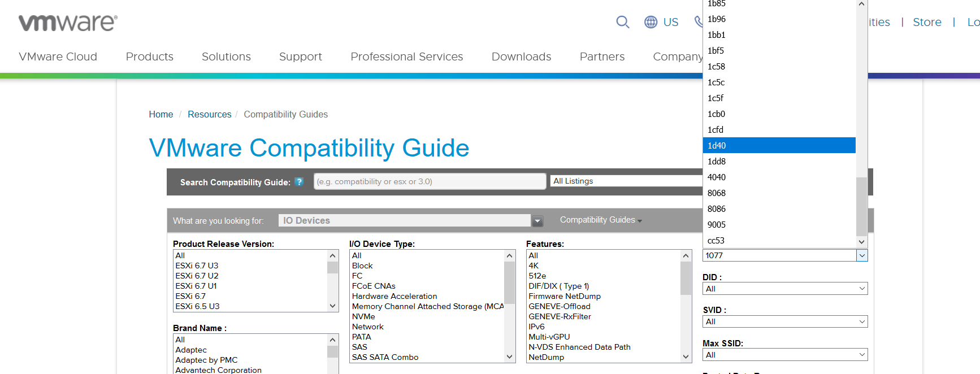Click I/O Device Type scroll down arrow
980x374 pixels.
[510, 357]
